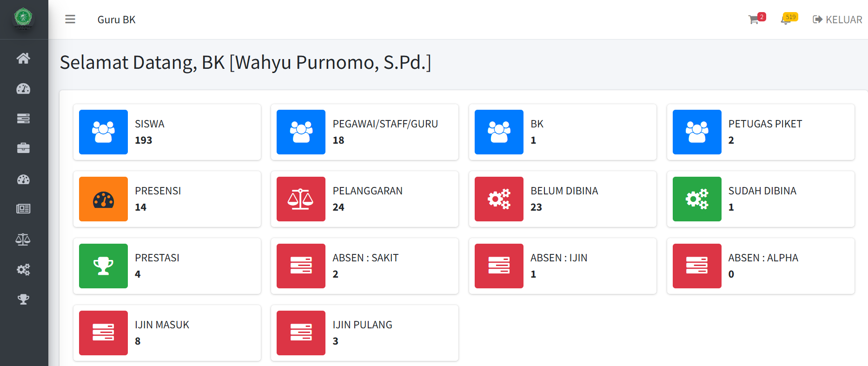Click the ABSEN : ALPHA server icon
The image size is (868, 366).
tap(697, 266)
